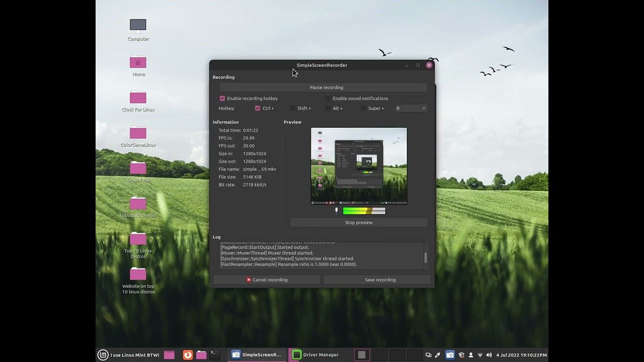Open the update manager shield icon

pyautogui.click(x=461, y=355)
